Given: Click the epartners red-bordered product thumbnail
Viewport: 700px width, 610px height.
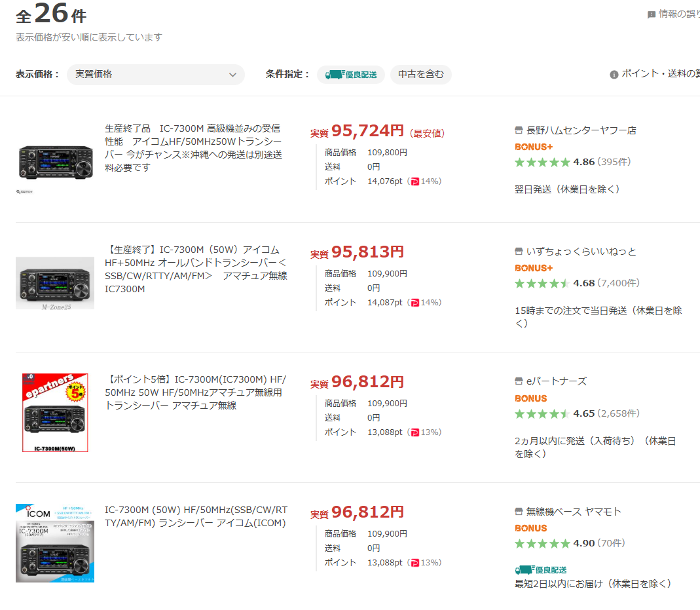Looking at the screenshot, I should coord(55,413).
